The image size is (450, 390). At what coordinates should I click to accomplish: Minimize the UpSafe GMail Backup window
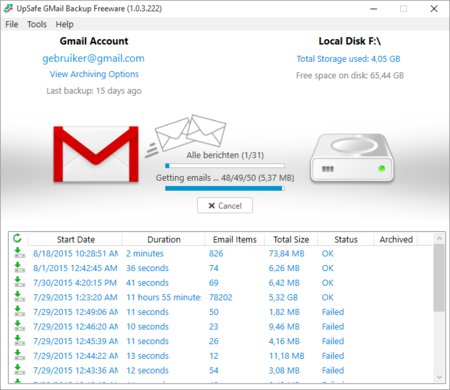pos(374,9)
